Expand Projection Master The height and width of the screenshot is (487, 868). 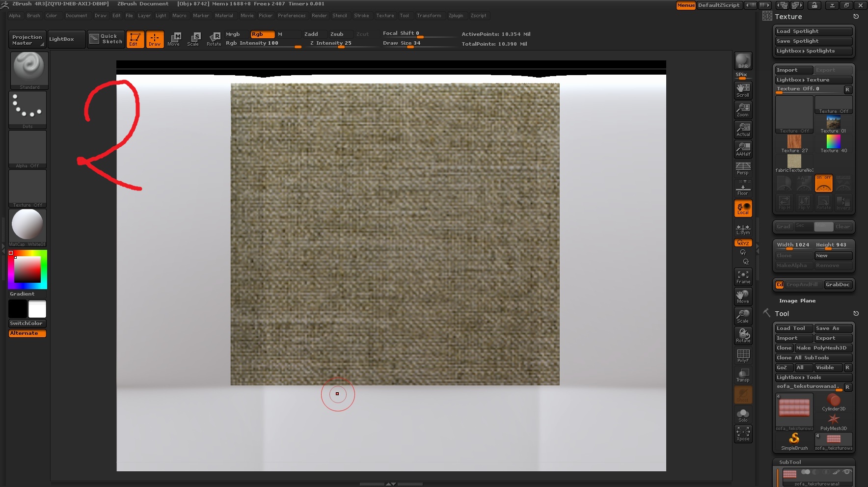[x=27, y=40]
